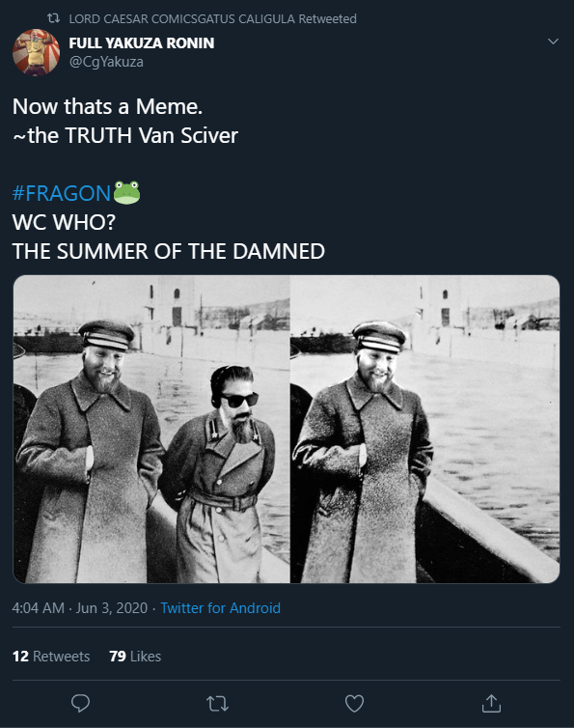Screen dimensions: 574x728
Task: Click the text 'THE SUMMER OF THE DAMNED'
Action: pyautogui.click(x=169, y=251)
